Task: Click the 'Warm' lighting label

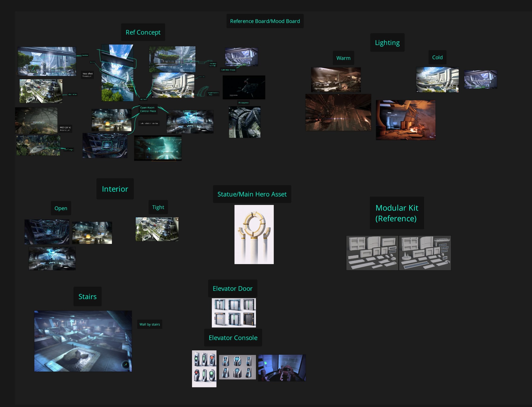Action: pyautogui.click(x=343, y=58)
